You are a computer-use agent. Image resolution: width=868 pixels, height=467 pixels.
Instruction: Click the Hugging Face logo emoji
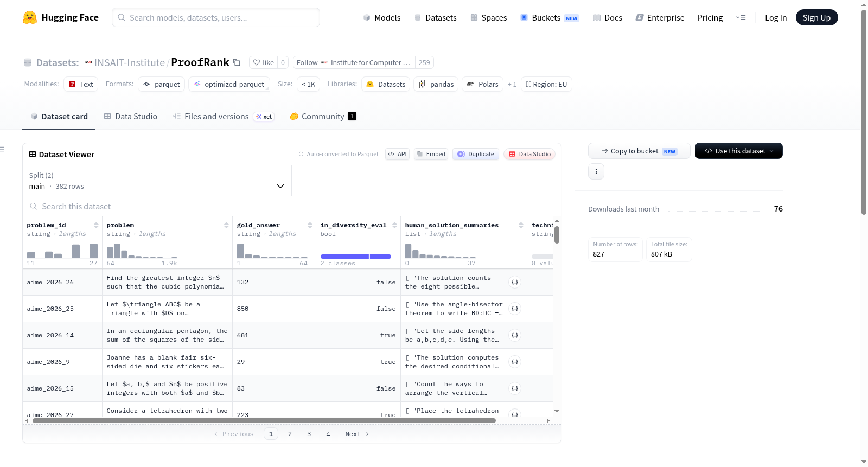pyautogui.click(x=30, y=17)
